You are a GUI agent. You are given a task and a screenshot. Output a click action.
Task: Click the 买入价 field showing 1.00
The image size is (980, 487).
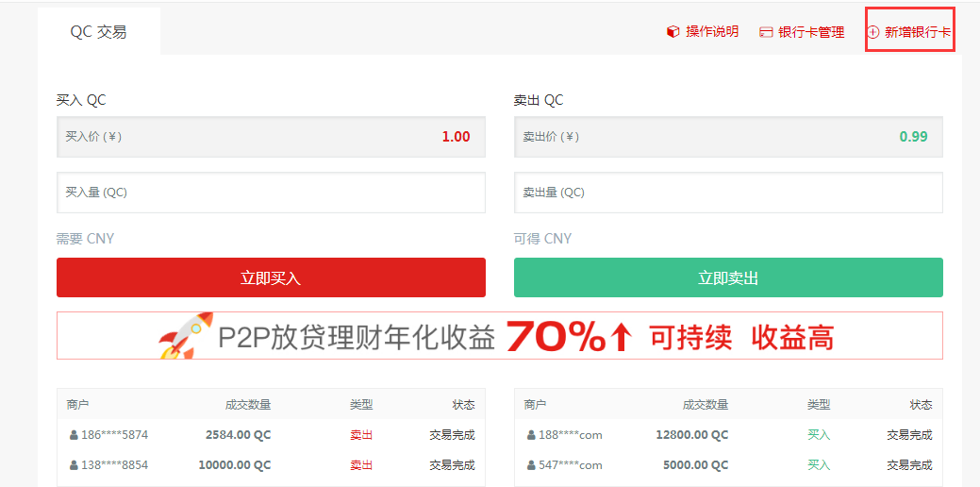coord(271,137)
